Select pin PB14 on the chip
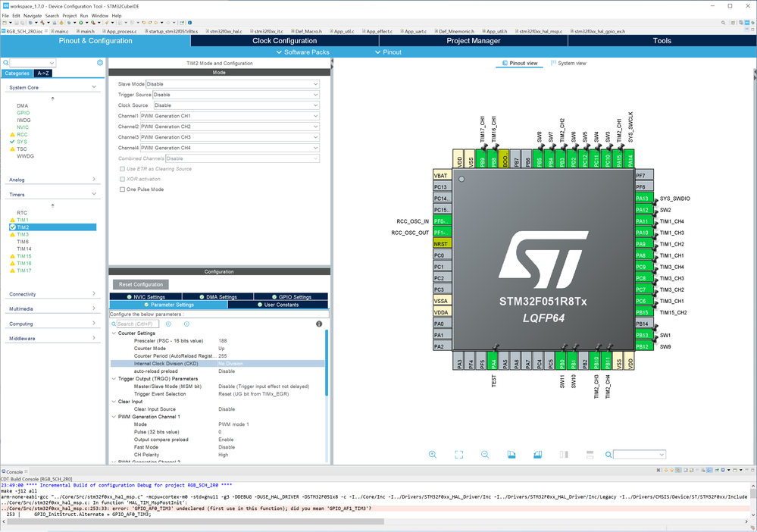This screenshot has width=757, height=532. pos(645,324)
